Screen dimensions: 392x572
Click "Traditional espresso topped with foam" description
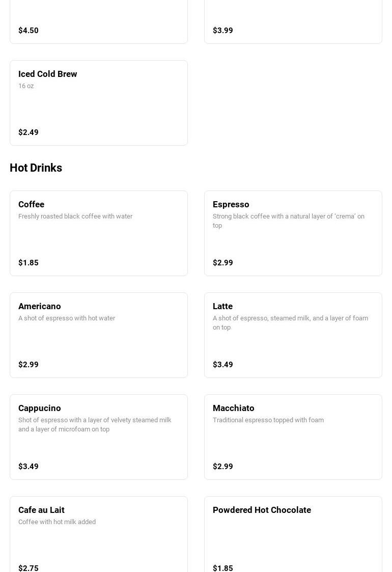[268, 420]
